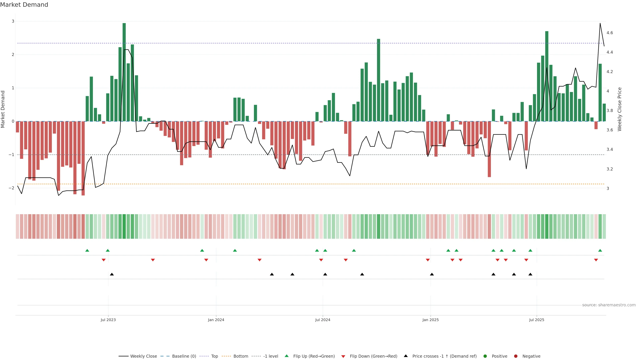Image resolution: width=644 pixels, height=362 pixels.
Task: Click the Positive green circle legend icon
Action: [x=485, y=356]
